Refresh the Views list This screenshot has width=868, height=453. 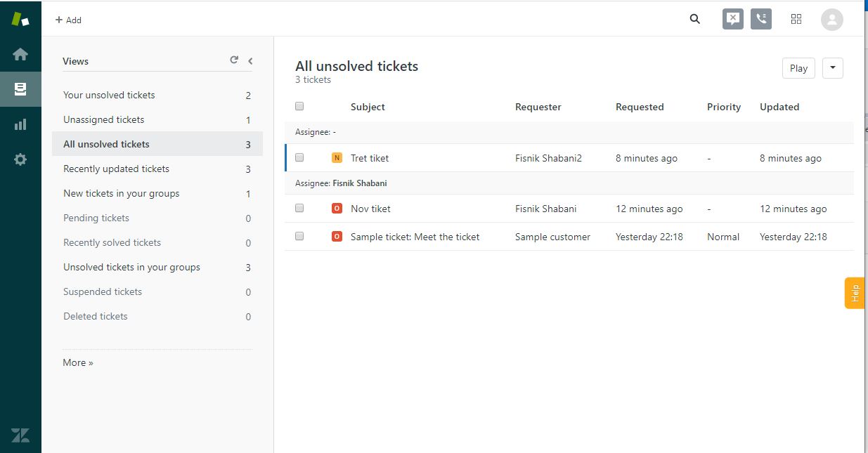point(234,60)
